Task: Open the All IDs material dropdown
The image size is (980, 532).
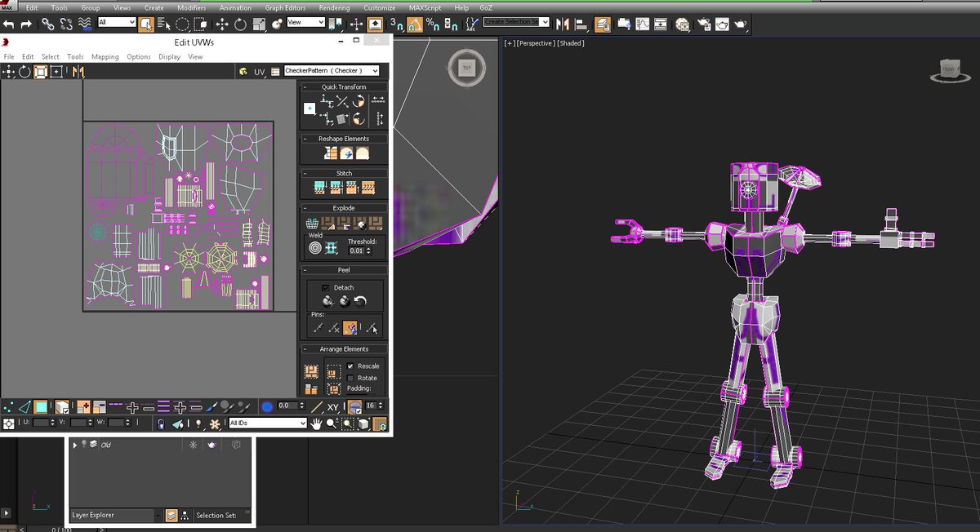Action: point(268,423)
